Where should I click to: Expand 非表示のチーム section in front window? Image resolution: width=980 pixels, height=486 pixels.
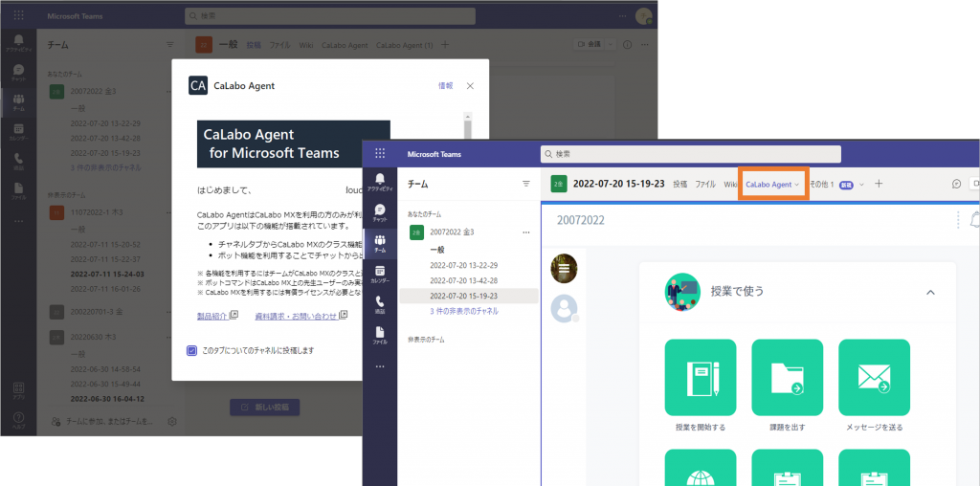click(426, 340)
